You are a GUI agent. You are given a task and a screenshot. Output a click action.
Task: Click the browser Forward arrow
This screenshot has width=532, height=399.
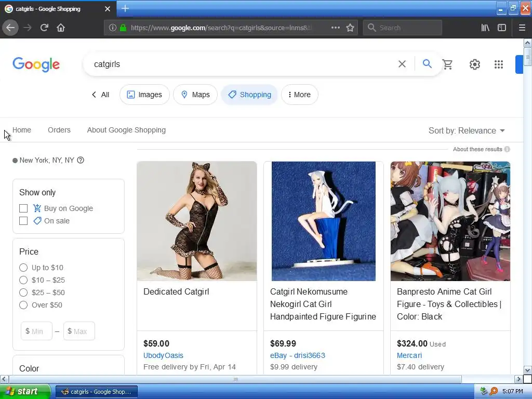(x=28, y=28)
